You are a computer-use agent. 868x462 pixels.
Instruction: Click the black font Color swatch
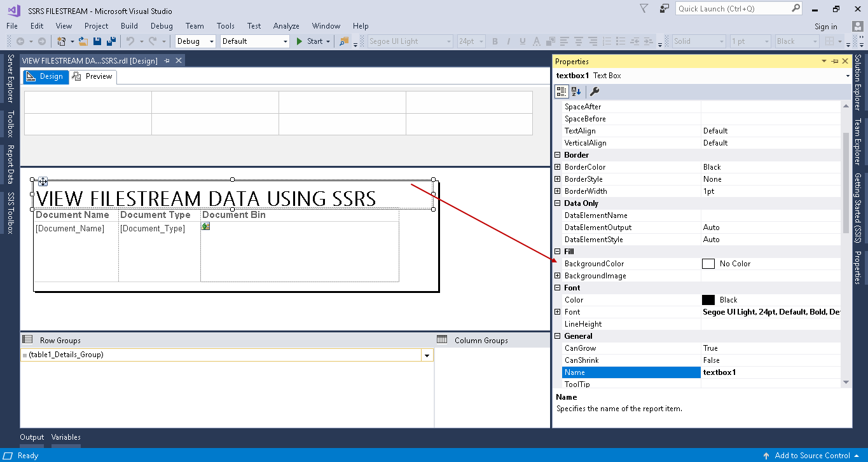coord(708,300)
